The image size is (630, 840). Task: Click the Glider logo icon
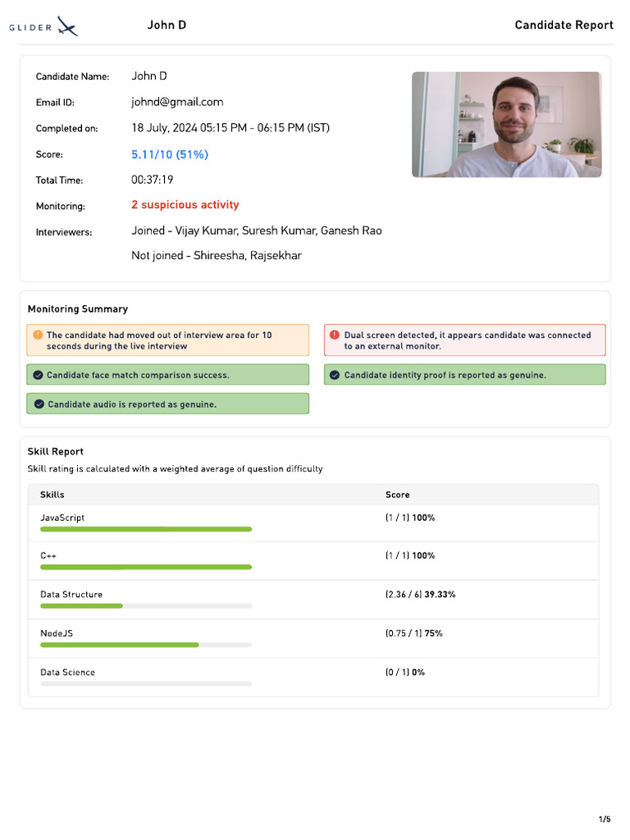point(67,26)
